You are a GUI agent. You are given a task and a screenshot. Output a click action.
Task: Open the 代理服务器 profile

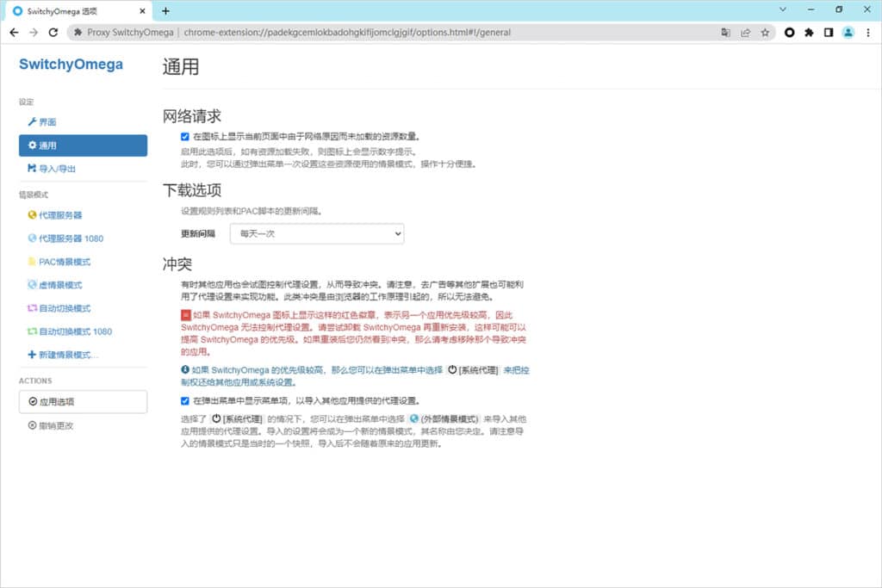[x=83, y=215]
